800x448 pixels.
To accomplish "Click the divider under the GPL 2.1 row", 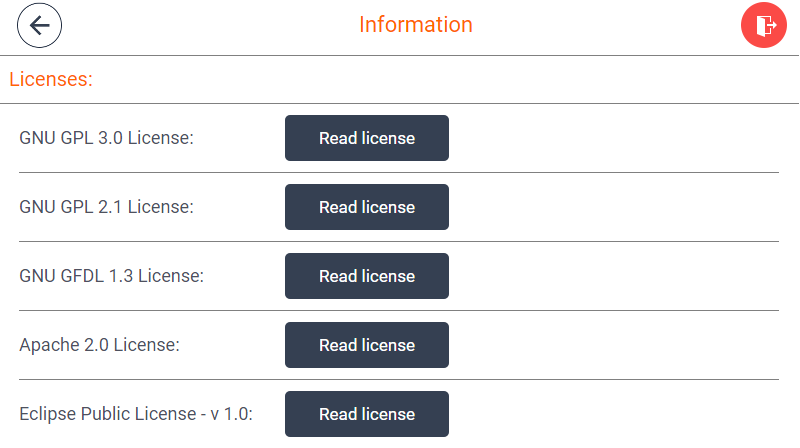I will pyautogui.click(x=399, y=241).
